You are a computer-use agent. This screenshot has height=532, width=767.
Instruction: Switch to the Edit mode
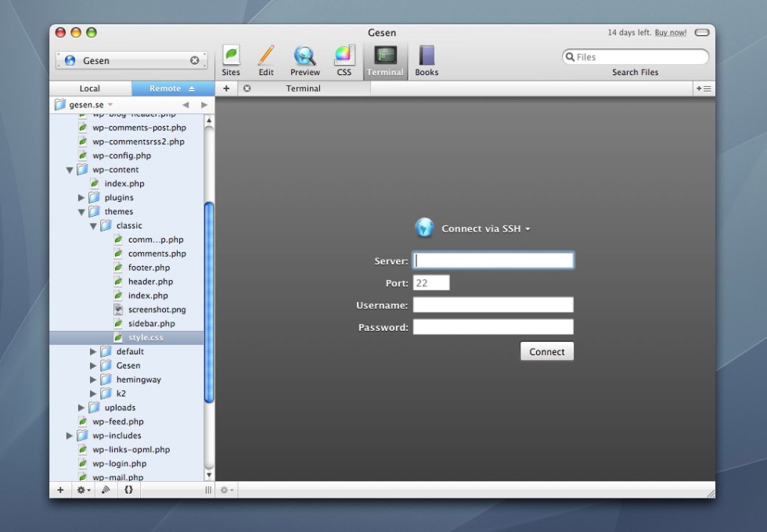tap(266, 60)
